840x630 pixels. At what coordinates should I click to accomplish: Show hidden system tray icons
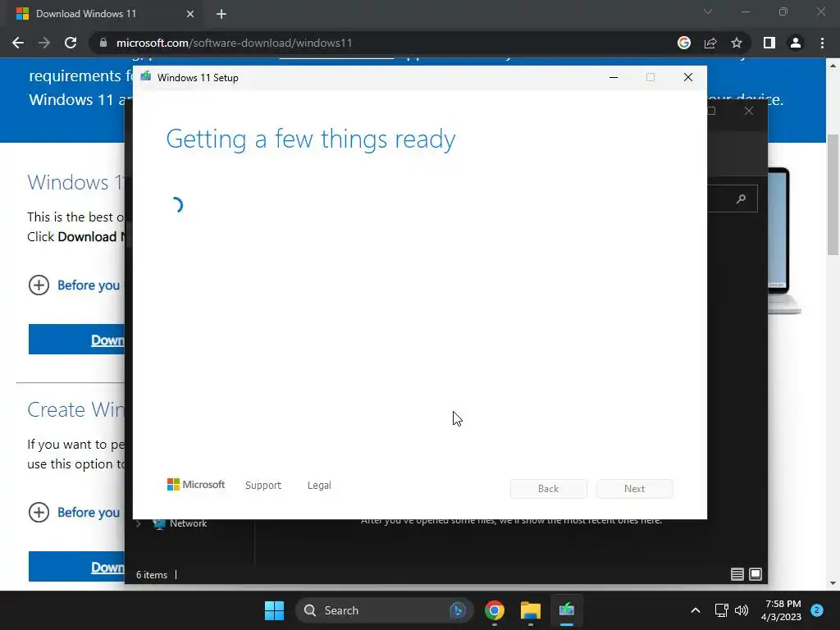click(x=696, y=610)
